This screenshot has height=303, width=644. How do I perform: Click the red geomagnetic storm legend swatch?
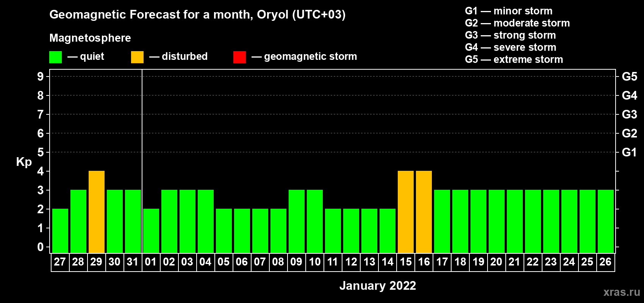pos(239,57)
